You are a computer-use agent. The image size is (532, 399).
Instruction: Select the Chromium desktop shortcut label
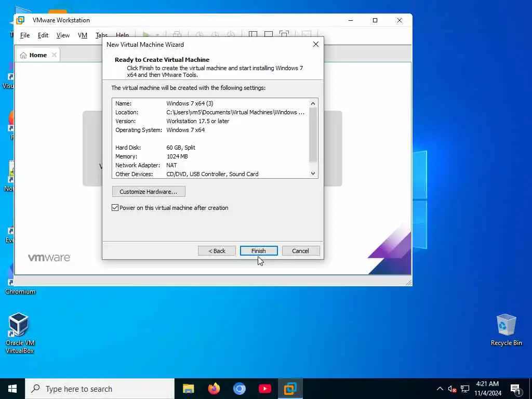(20, 291)
